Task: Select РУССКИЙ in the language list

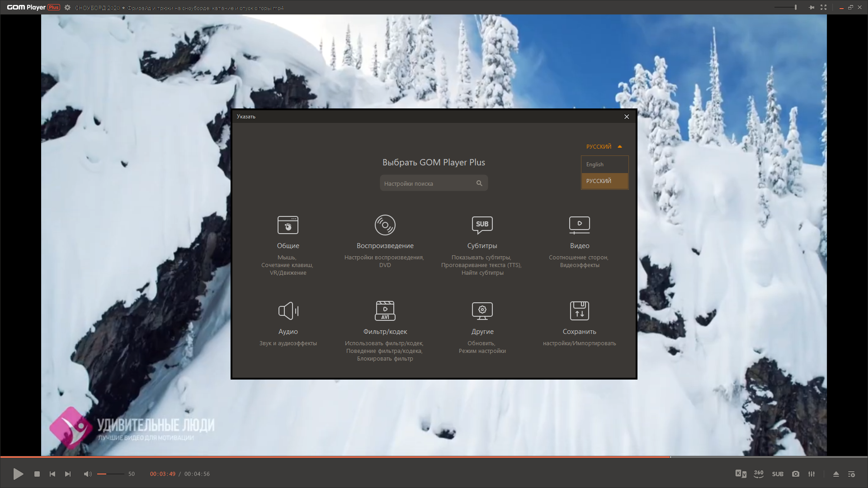Action: [x=605, y=181]
